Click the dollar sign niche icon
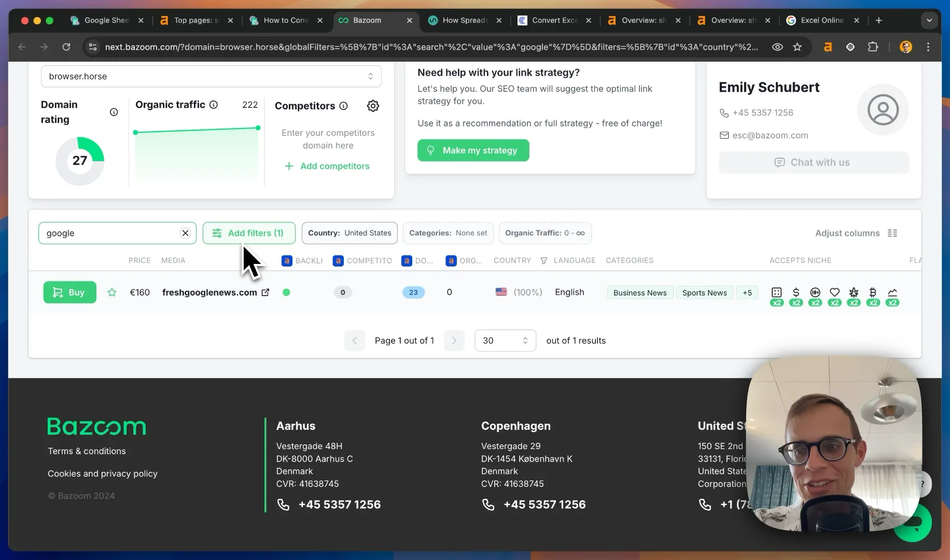 [x=796, y=292]
